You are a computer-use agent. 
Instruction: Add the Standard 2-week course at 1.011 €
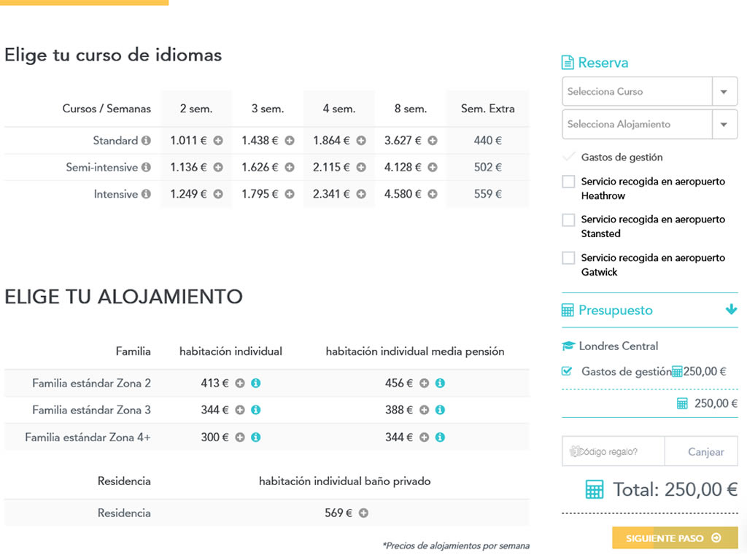click(x=218, y=141)
